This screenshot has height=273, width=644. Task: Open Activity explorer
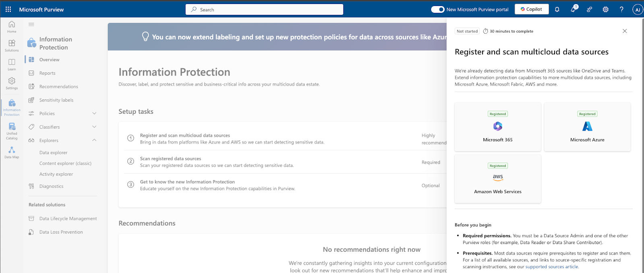[56, 174]
